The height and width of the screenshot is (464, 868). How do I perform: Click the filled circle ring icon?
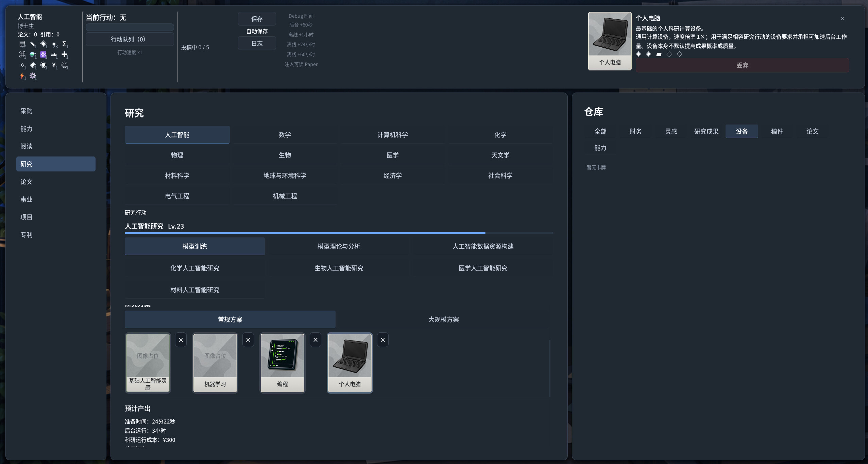(x=43, y=65)
